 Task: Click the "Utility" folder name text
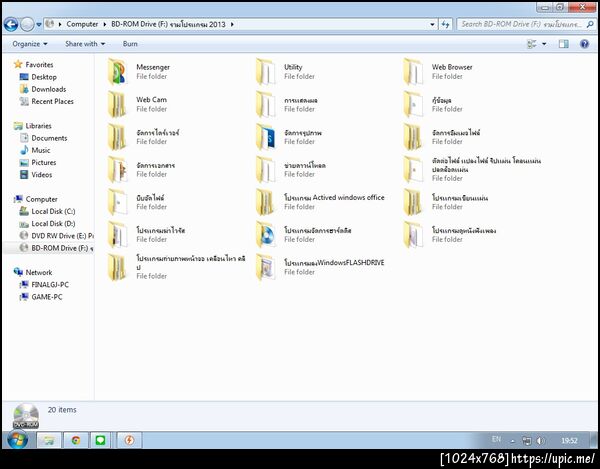tap(293, 67)
